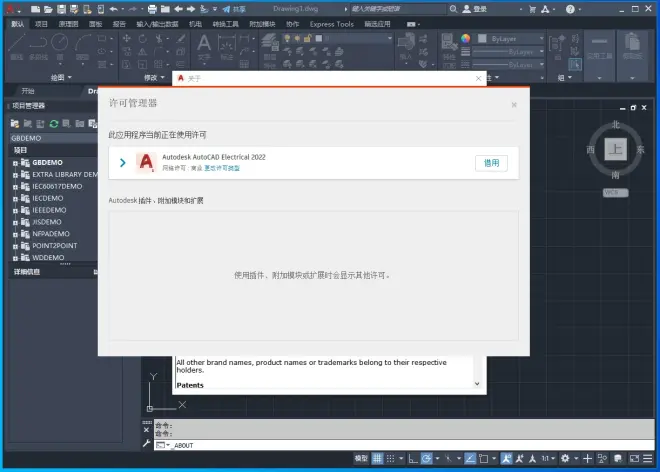
Task: Click the change license type link
Action: 222,168
